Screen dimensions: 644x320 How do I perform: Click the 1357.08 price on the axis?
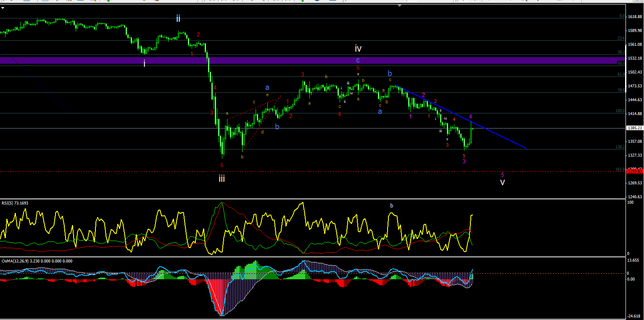point(634,142)
